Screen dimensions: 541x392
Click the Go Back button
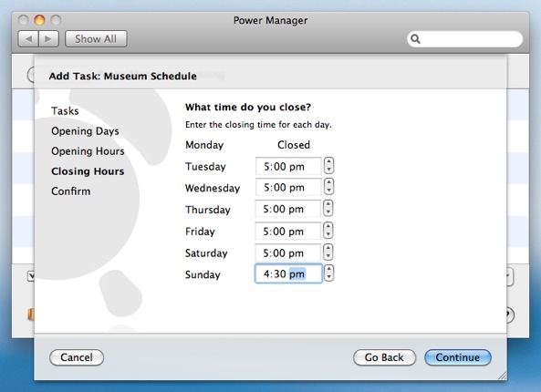click(384, 357)
